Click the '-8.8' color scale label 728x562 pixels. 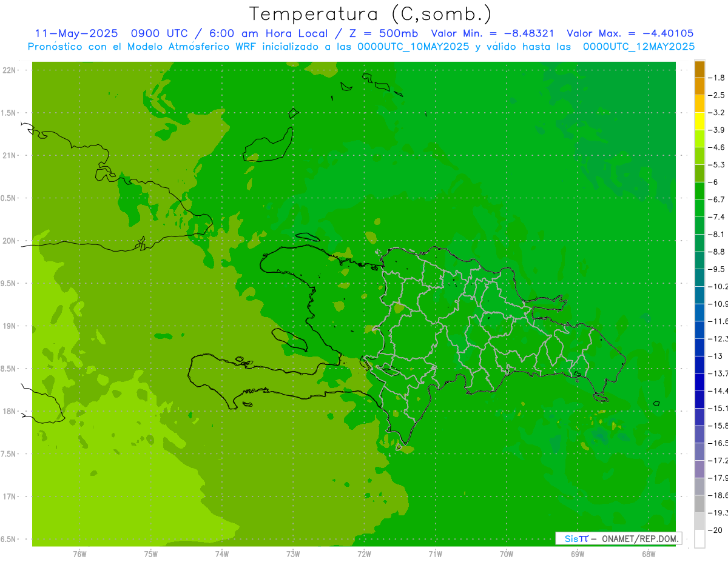coord(718,252)
